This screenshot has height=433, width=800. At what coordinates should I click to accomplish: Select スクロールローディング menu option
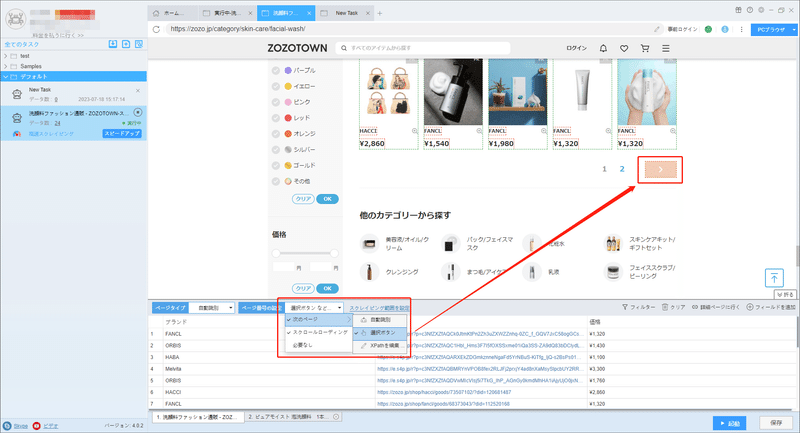[318, 332]
